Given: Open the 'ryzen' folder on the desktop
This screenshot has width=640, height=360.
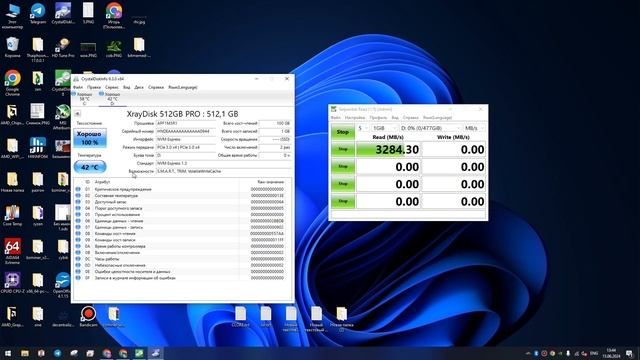Looking at the screenshot, I should click(x=38, y=216).
